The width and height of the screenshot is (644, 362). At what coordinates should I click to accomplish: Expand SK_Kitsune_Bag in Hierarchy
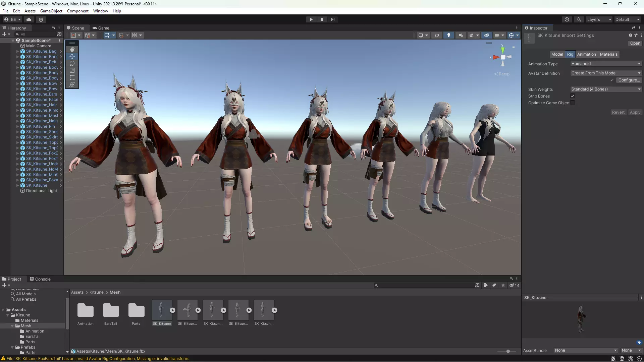tap(18, 52)
